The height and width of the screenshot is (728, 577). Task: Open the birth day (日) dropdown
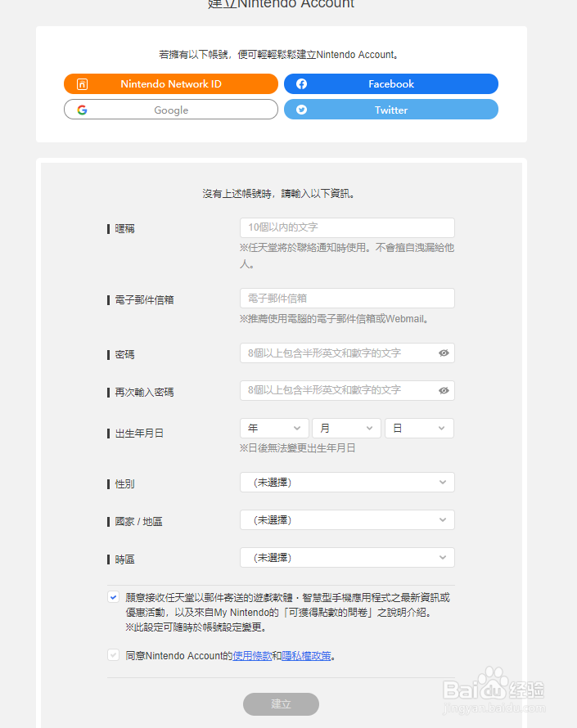[419, 428]
